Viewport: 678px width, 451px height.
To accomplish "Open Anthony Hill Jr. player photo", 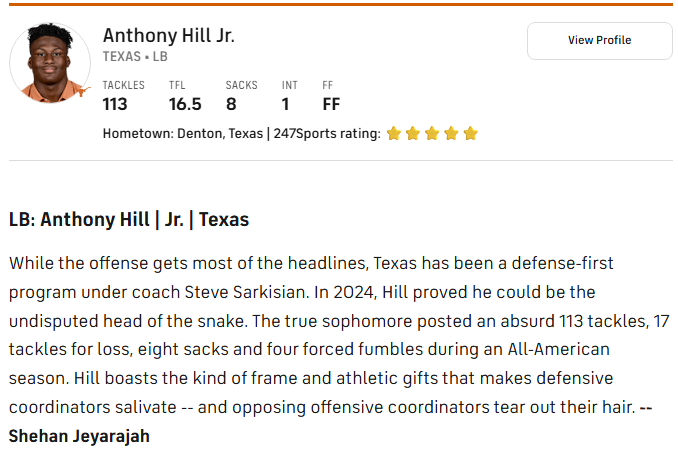I will click(x=50, y=63).
